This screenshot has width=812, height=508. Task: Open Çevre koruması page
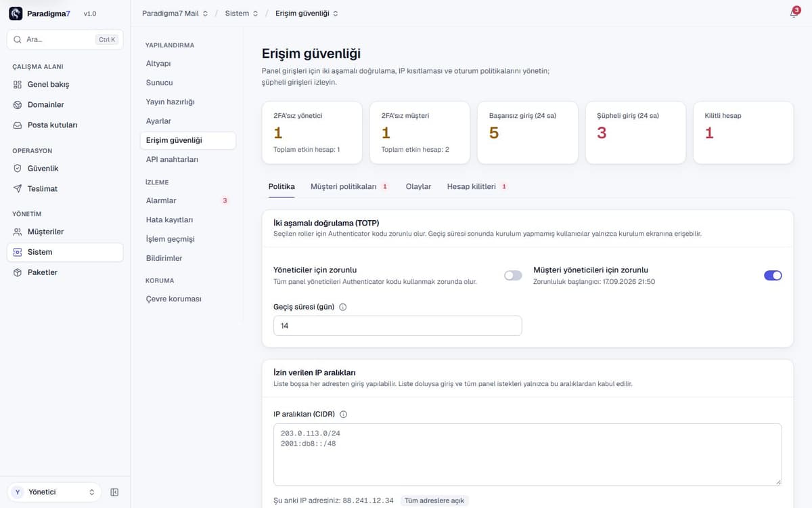coord(188,299)
